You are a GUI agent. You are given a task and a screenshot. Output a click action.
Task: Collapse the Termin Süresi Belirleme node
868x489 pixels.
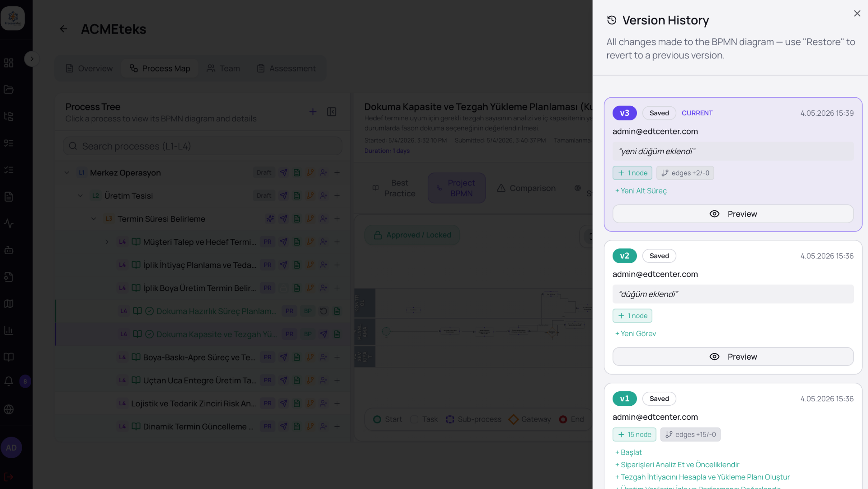(94, 219)
